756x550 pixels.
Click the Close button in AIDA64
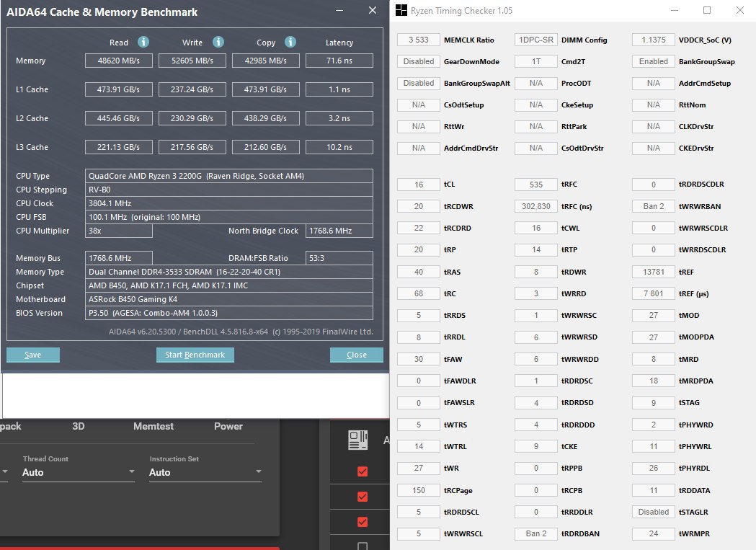[x=357, y=355]
